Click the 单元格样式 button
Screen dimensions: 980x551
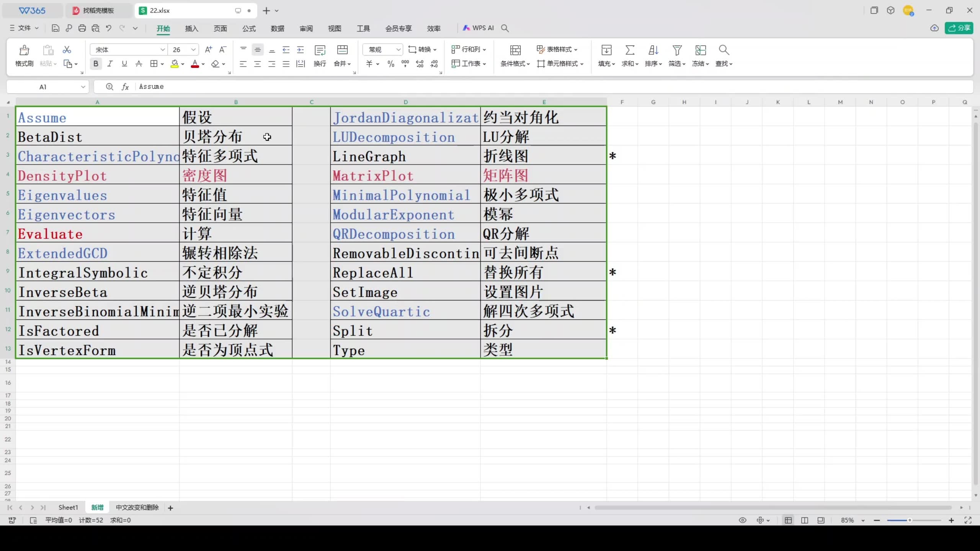560,64
